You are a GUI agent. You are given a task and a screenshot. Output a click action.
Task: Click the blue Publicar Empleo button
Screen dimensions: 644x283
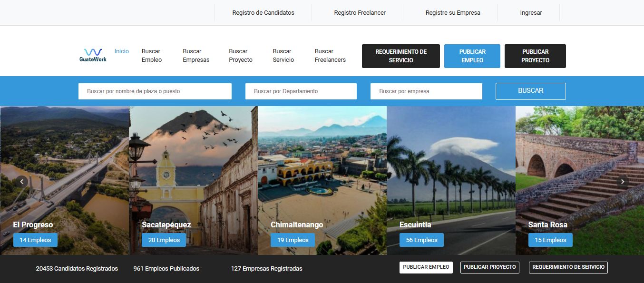click(472, 56)
